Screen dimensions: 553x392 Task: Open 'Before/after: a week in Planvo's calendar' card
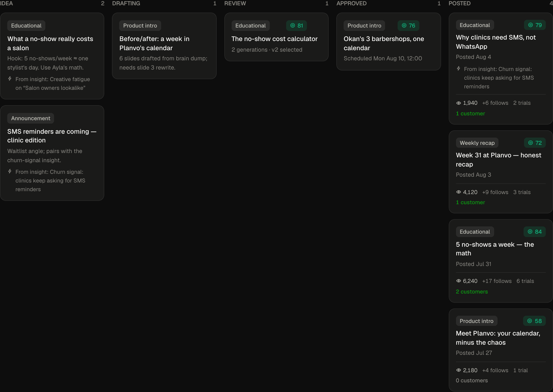[164, 46]
